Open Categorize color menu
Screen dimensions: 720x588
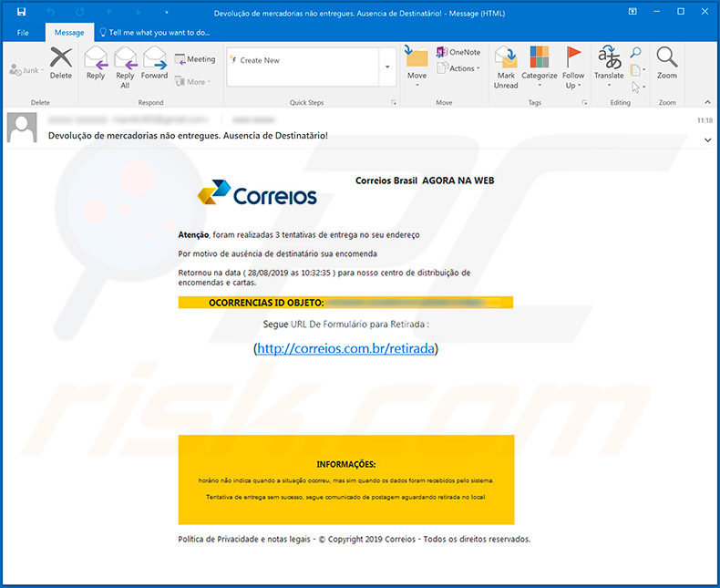[x=539, y=67]
